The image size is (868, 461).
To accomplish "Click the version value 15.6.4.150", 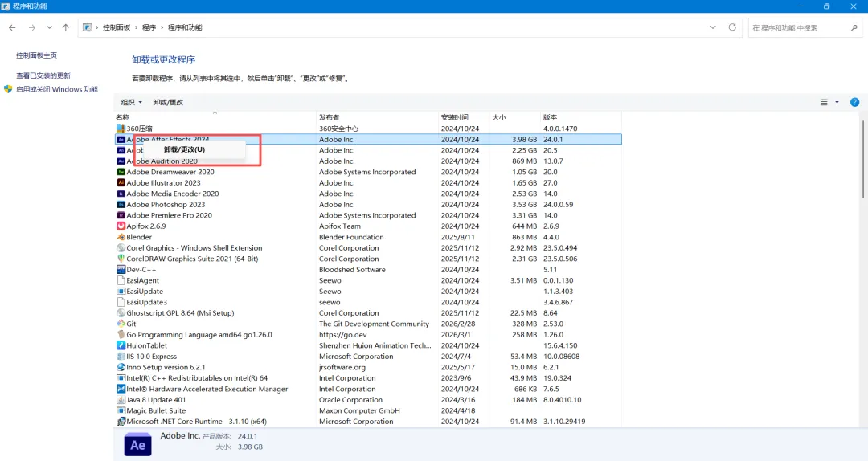I will 560,345.
